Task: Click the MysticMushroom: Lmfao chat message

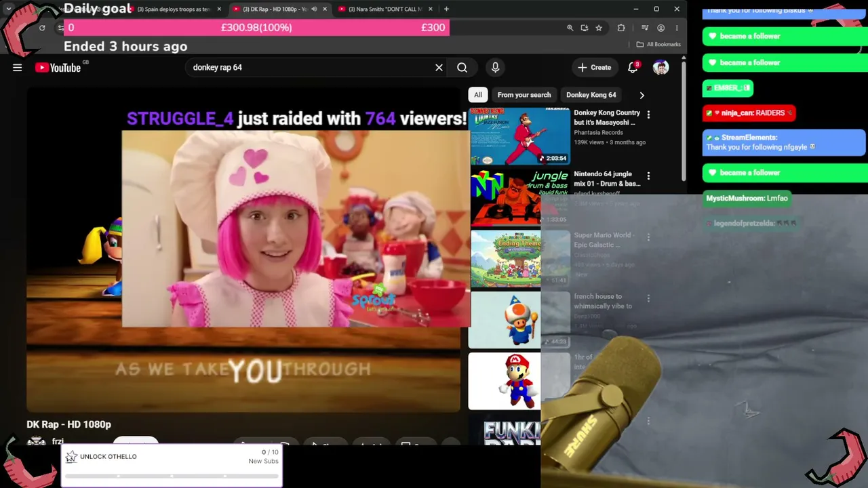Action: 747,199
